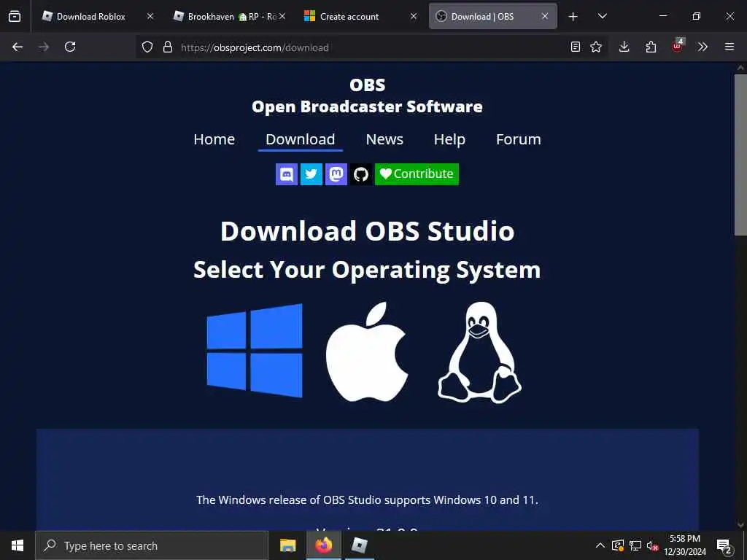Open the Downloads panel
Viewport: 747px width, 560px height.
pos(624,47)
